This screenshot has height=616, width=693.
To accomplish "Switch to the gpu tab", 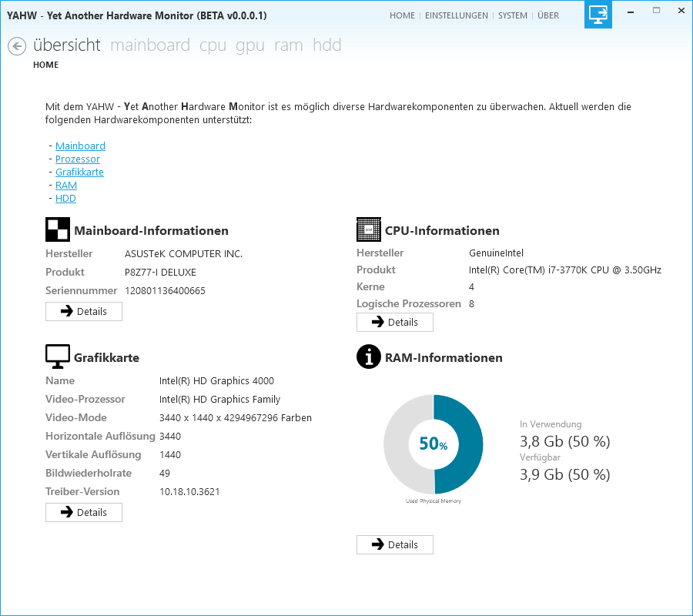I will pyautogui.click(x=249, y=46).
